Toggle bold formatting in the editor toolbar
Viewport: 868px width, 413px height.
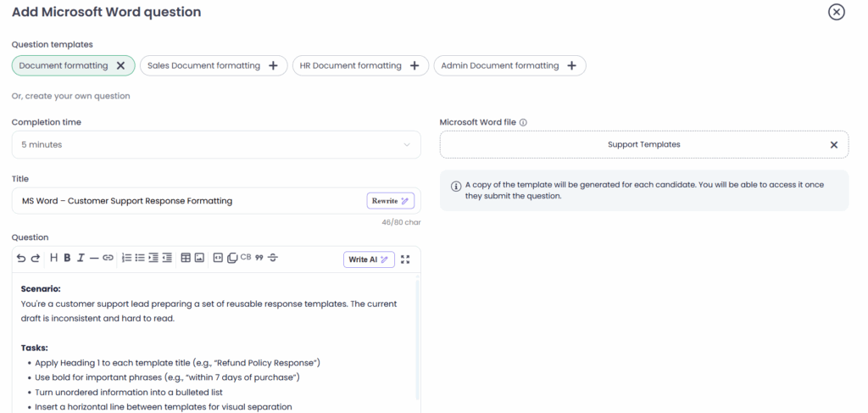point(67,258)
